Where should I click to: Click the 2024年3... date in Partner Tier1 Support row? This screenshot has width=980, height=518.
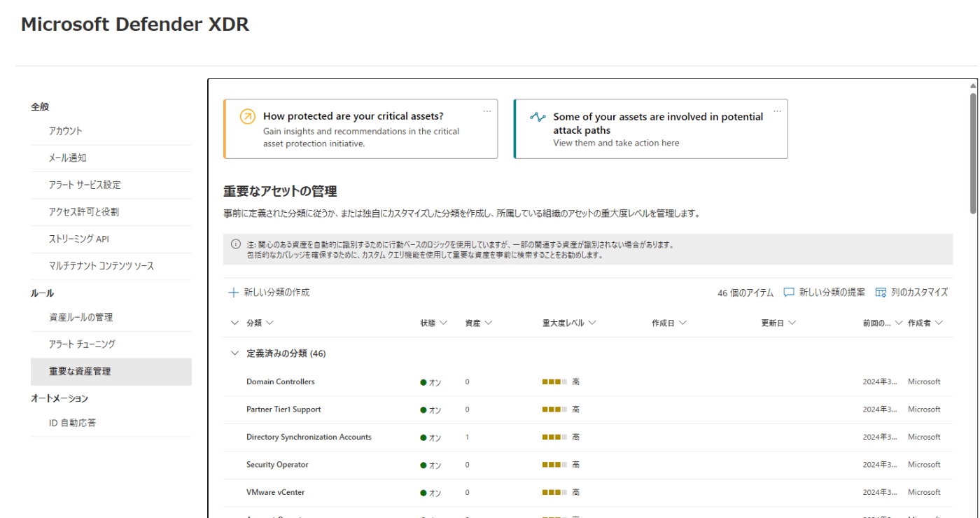click(880, 409)
